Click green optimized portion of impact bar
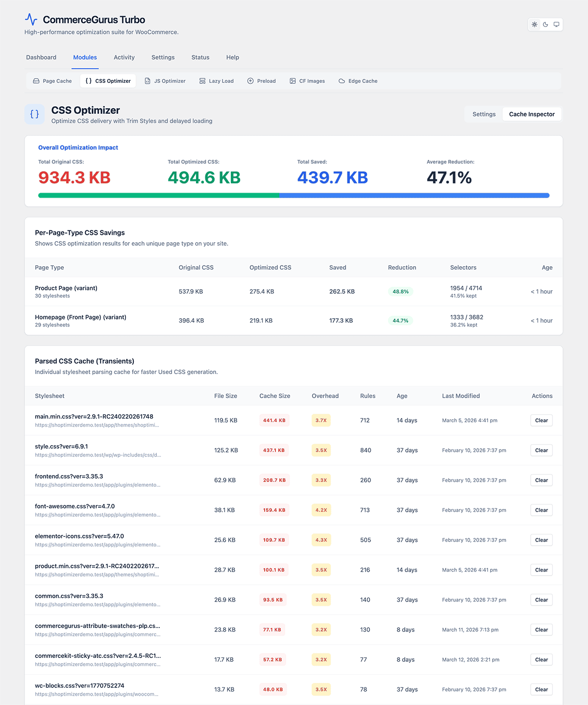 pyautogui.click(x=159, y=195)
